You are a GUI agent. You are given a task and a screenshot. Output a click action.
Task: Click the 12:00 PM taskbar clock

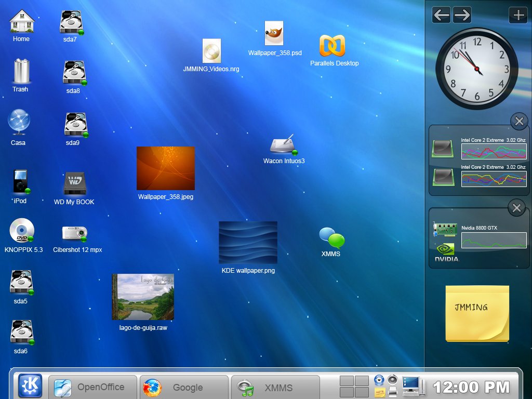click(471, 387)
